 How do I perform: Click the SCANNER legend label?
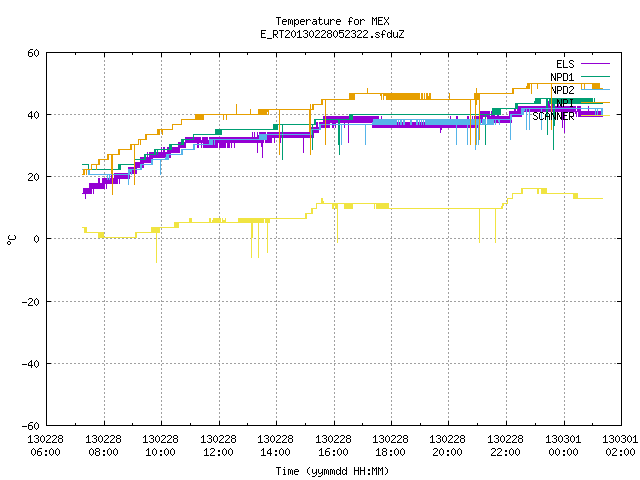[x=553, y=116]
